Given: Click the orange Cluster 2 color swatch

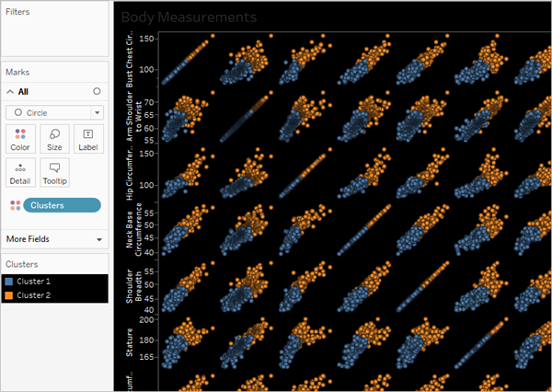Looking at the screenshot, I should [9, 294].
